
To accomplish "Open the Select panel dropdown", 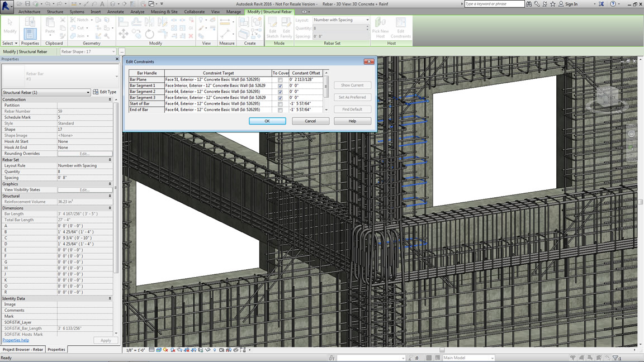I will [10, 43].
